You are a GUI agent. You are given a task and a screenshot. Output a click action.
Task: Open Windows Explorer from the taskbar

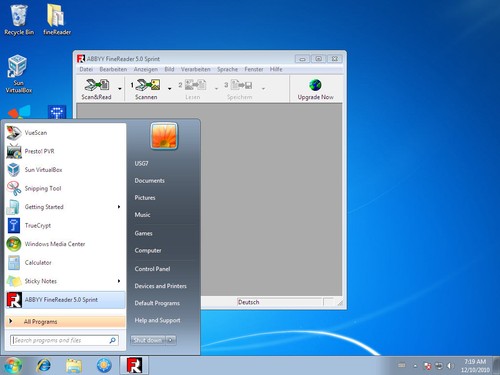[74, 365]
